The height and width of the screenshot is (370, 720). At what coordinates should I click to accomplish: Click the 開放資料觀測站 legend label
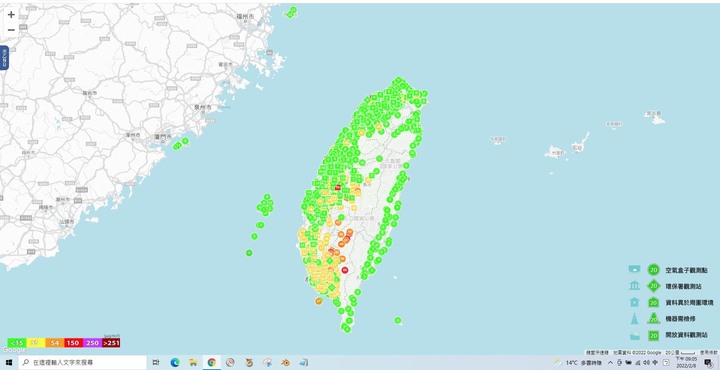pyautogui.click(x=686, y=336)
